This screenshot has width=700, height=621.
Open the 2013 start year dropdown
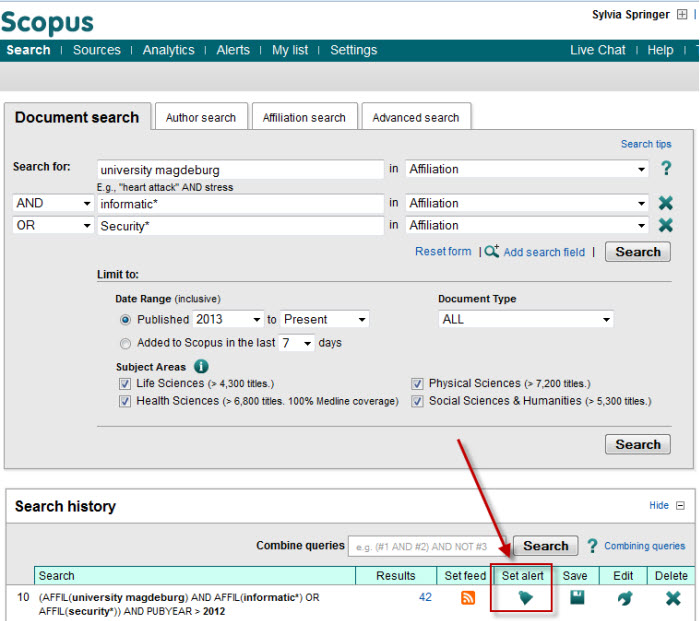228,319
